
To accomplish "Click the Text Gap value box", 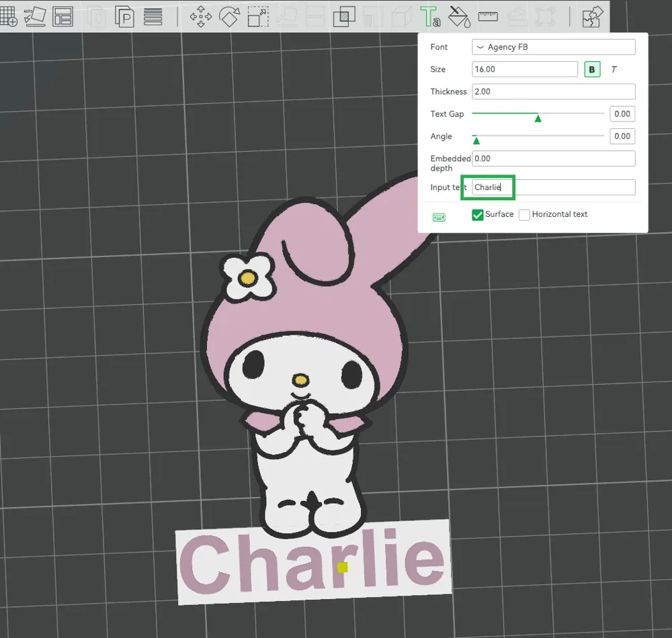I will (622, 114).
